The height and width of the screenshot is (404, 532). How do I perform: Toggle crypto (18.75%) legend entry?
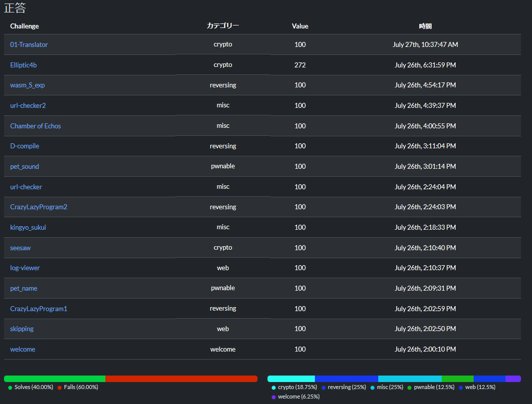point(294,388)
